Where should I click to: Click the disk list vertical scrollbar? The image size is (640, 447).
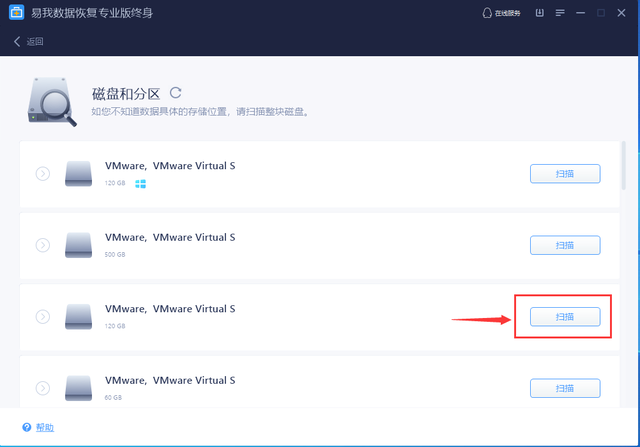click(623, 165)
